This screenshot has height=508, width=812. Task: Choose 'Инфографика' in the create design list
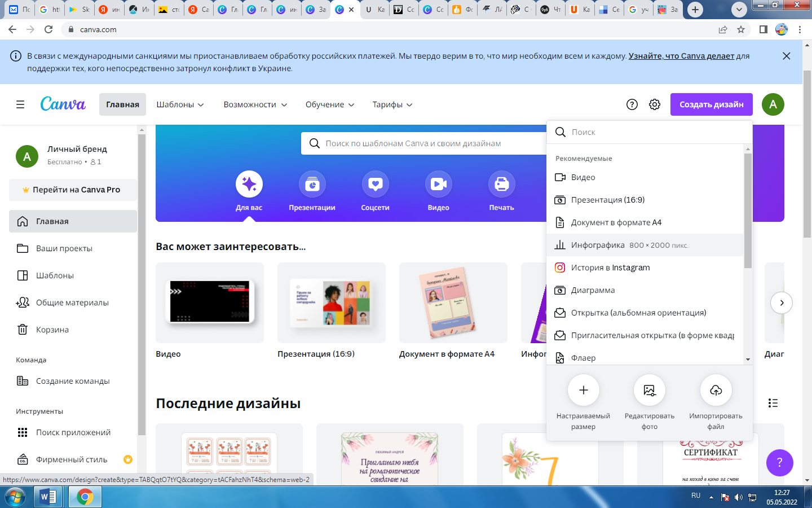[645, 245]
